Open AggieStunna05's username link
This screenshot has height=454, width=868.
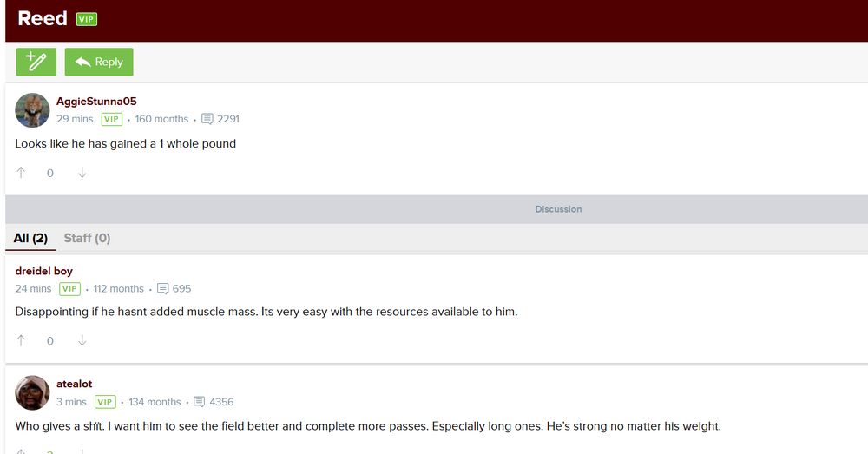point(96,102)
